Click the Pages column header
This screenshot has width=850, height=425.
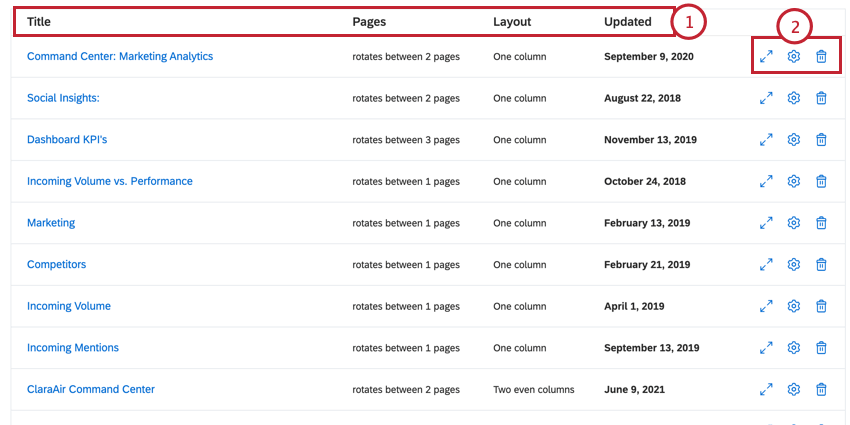[x=369, y=22]
